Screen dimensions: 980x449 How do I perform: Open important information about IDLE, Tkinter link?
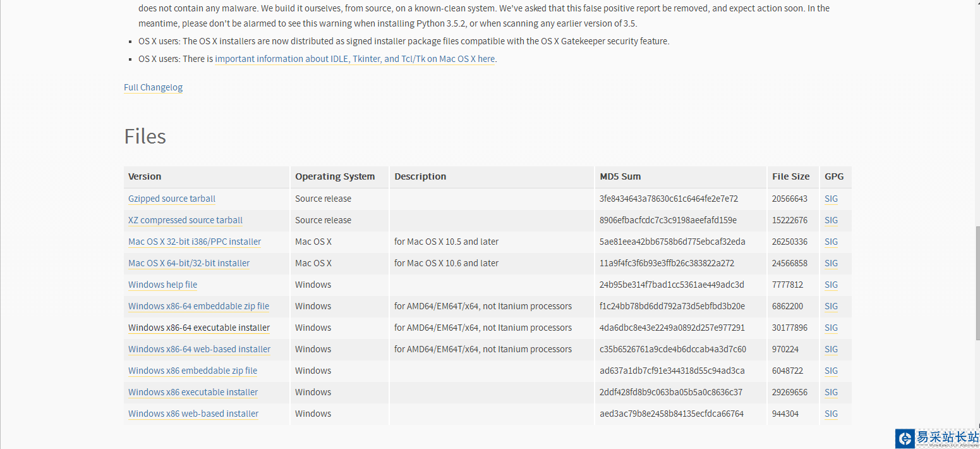[x=354, y=59]
